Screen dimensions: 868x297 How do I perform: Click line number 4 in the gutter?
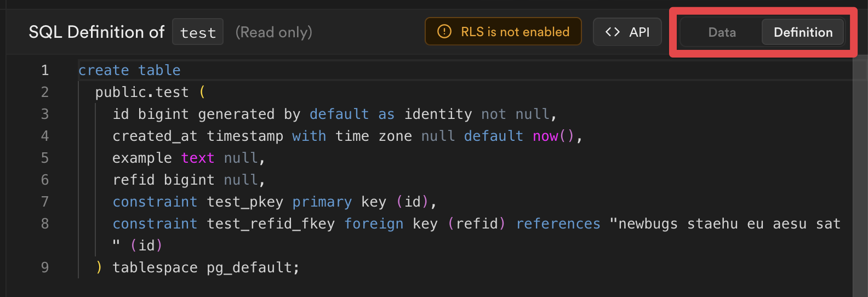point(45,136)
